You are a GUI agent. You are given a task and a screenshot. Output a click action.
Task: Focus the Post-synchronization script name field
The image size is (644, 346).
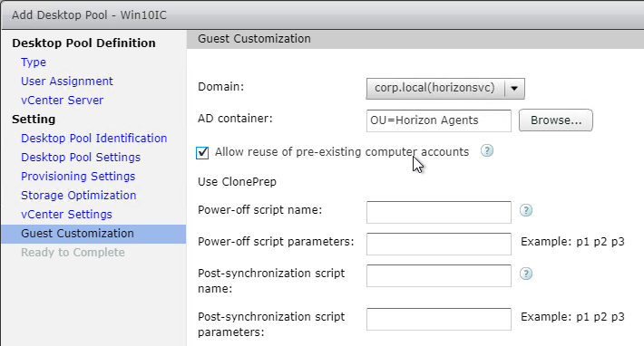pyautogui.click(x=439, y=275)
